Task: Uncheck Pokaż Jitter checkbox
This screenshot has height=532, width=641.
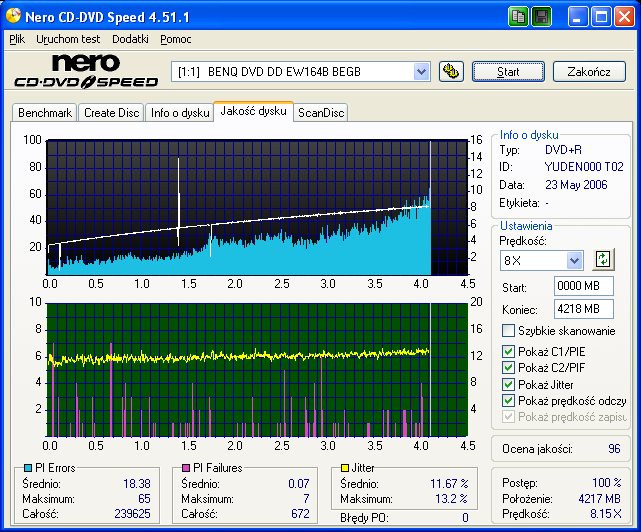Action: coord(508,384)
